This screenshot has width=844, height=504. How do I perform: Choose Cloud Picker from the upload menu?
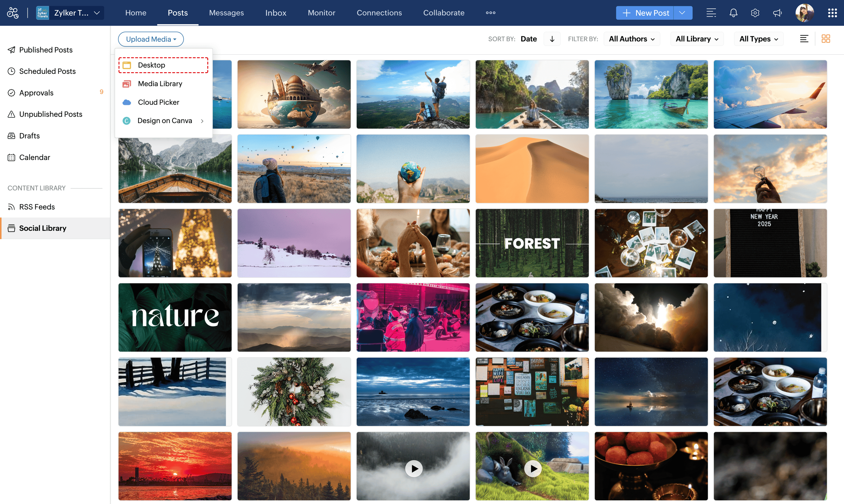[163, 102]
